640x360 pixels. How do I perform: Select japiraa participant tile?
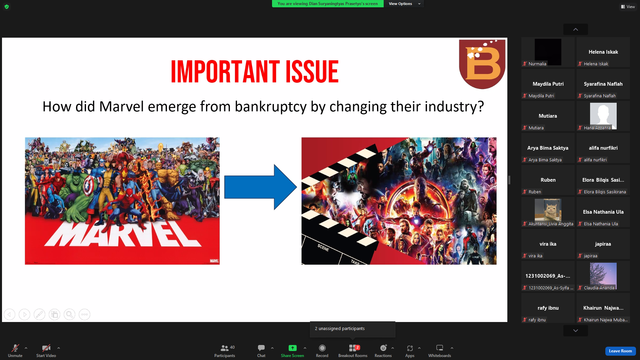603,244
